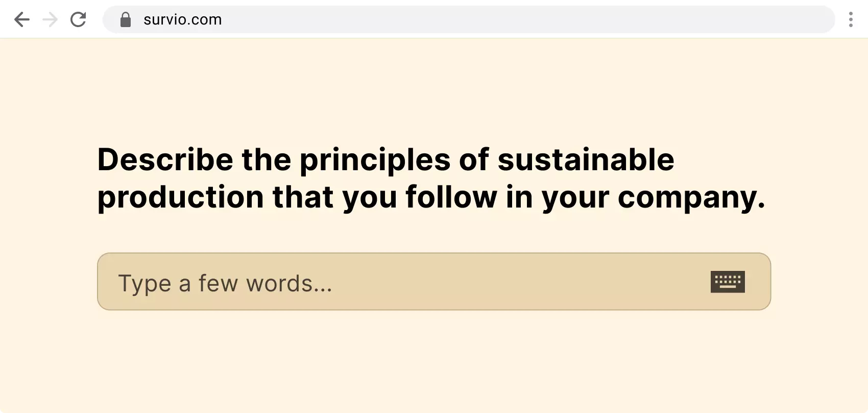Viewport: 868px width, 413px height.
Task: Click the keyboard icon in answer field
Action: pos(728,282)
